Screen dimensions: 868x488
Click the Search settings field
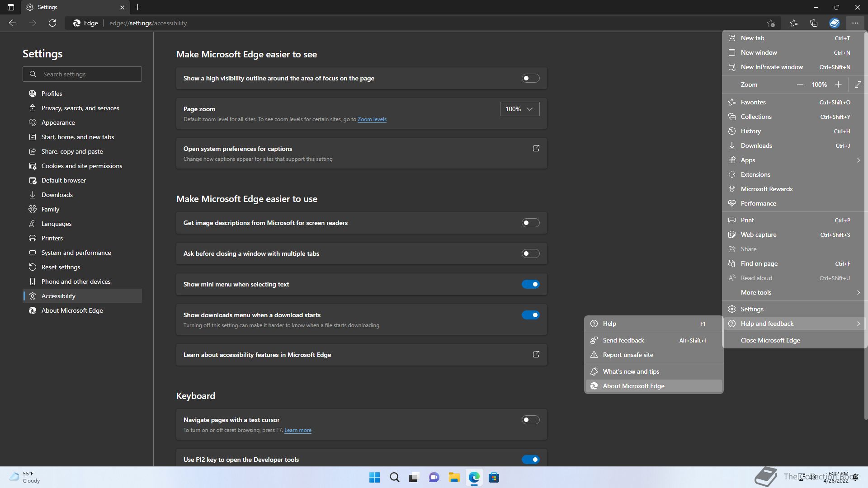[82, 74]
